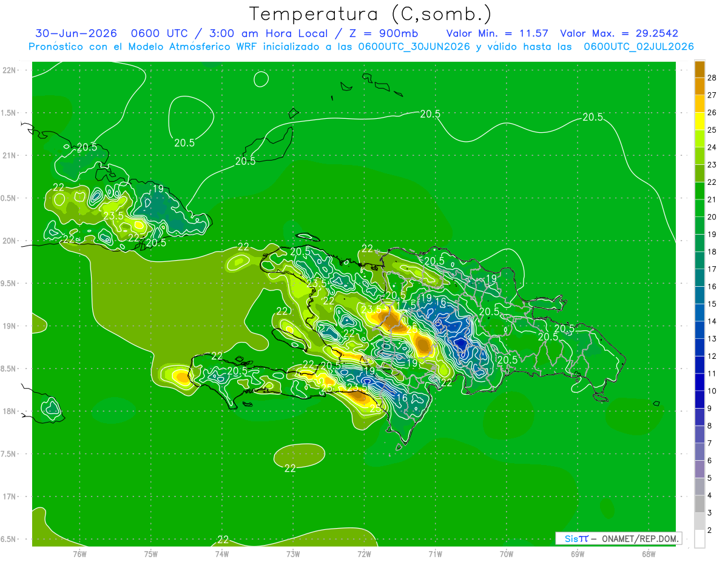The image size is (728, 562).
Task: Pick the blue swatch between 13 and 14
Action: coord(699,330)
